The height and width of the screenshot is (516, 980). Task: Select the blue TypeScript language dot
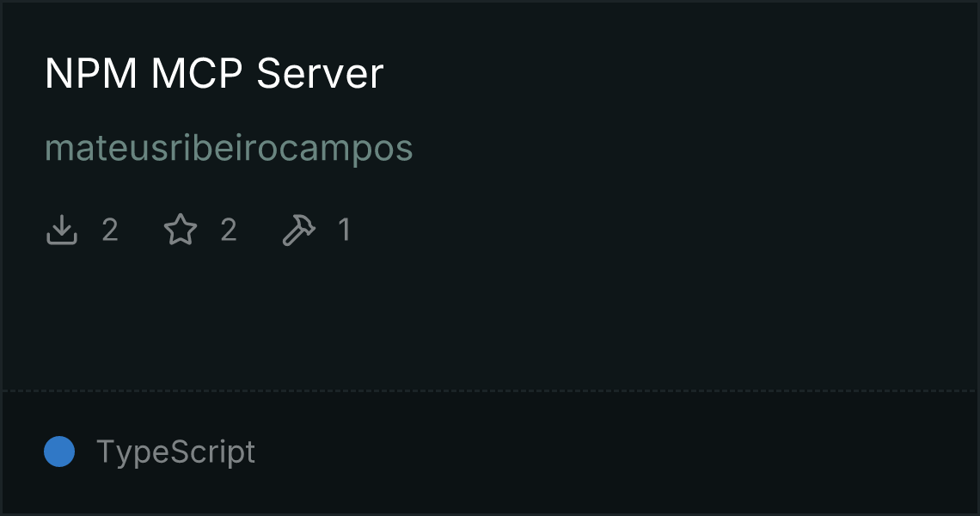(x=59, y=451)
